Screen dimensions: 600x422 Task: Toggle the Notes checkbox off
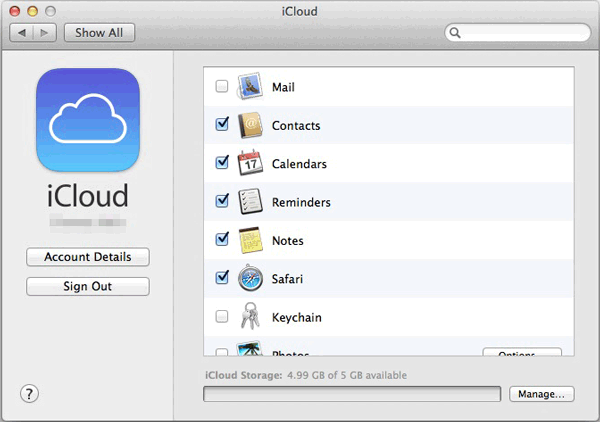click(x=222, y=239)
